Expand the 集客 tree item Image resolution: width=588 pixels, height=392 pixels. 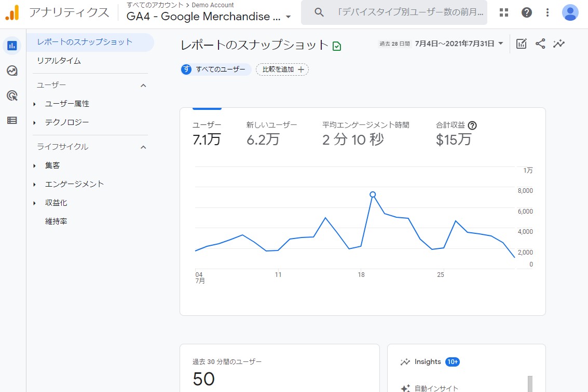click(34, 165)
